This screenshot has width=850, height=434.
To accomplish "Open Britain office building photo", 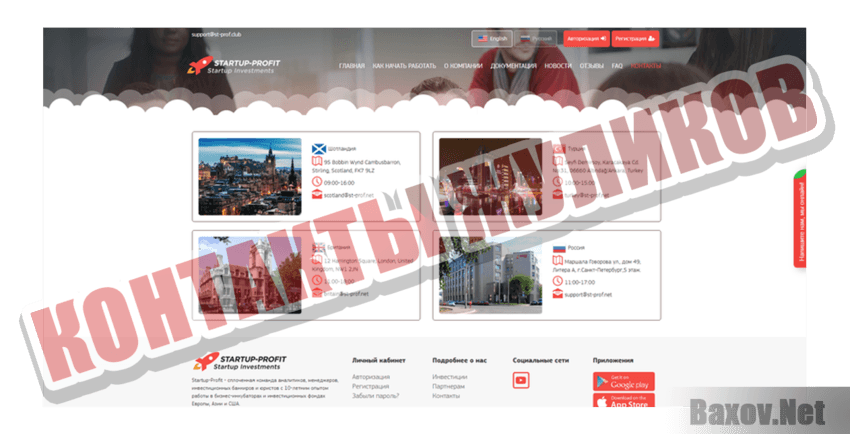I will (x=250, y=275).
